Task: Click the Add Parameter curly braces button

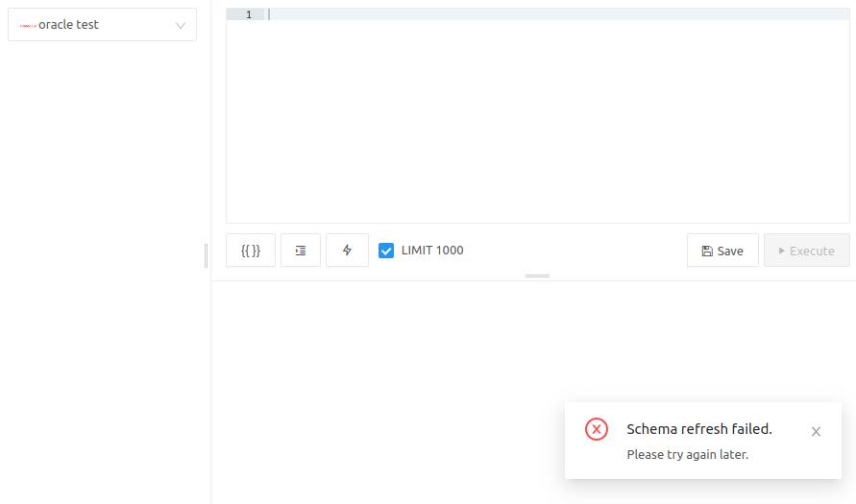Action: click(251, 251)
